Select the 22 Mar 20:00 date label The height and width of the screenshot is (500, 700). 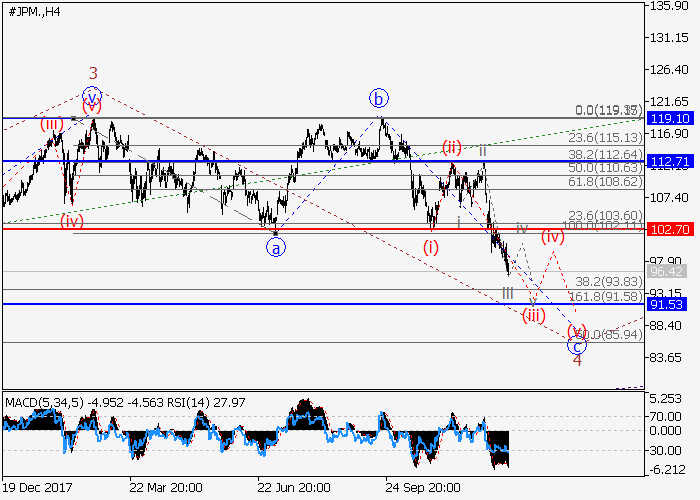(x=168, y=488)
